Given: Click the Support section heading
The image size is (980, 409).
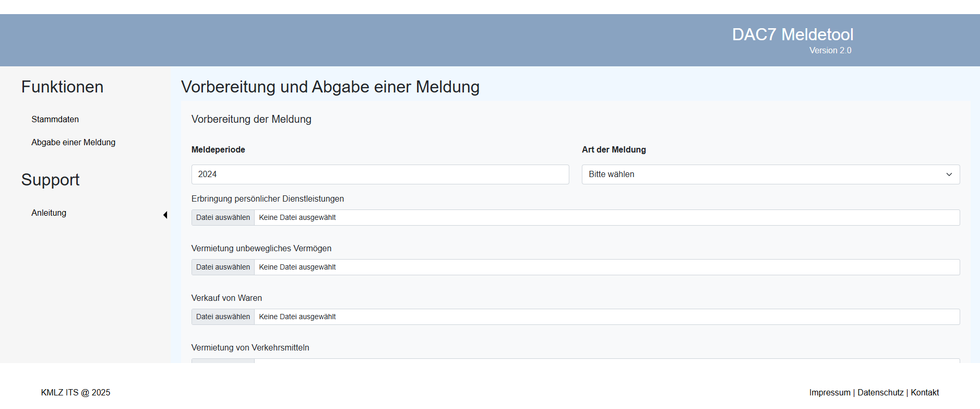Looking at the screenshot, I should tap(50, 180).
